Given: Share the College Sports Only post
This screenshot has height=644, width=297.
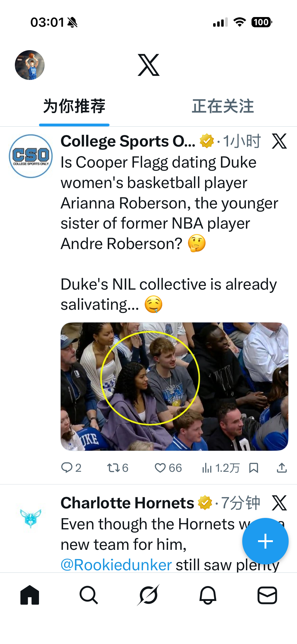Looking at the screenshot, I should click(282, 468).
